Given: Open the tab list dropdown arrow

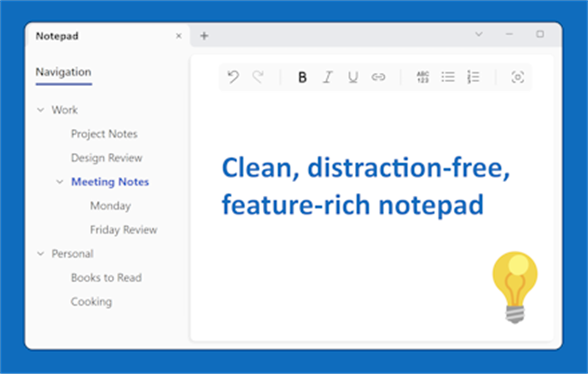Looking at the screenshot, I should click(479, 34).
